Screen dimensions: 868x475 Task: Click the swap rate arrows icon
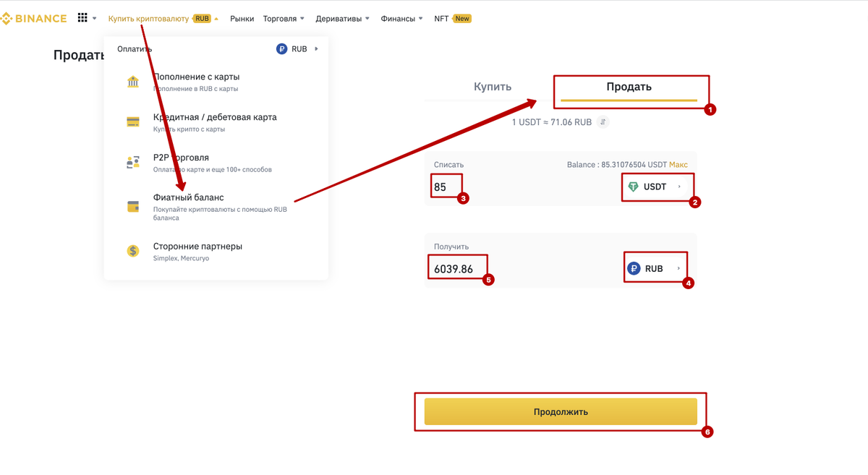tap(603, 122)
